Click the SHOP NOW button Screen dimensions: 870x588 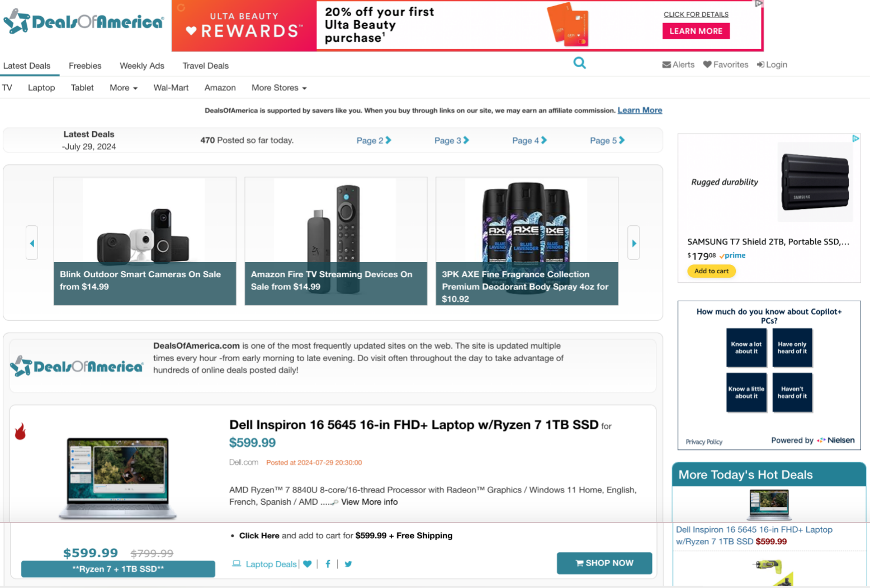click(x=604, y=563)
